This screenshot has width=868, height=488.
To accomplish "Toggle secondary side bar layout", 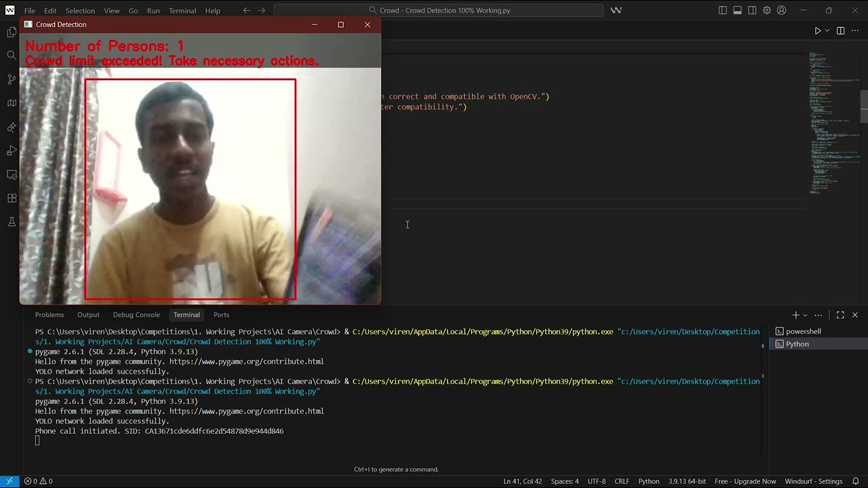I will coord(752,10).
